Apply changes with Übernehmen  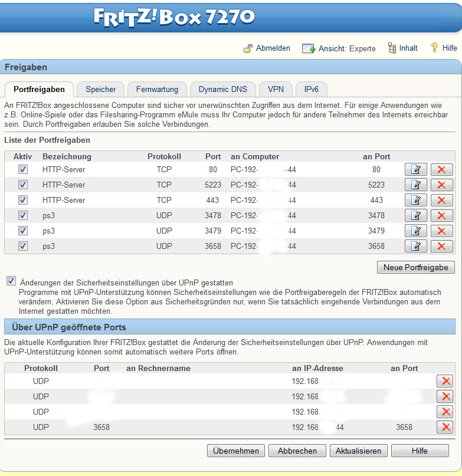[x=236, y=451]
